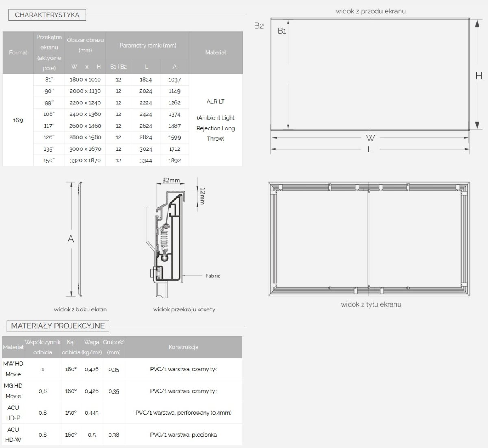Select the 150" diagonal size cell
The image size is (488, 448).
point(49,161)
